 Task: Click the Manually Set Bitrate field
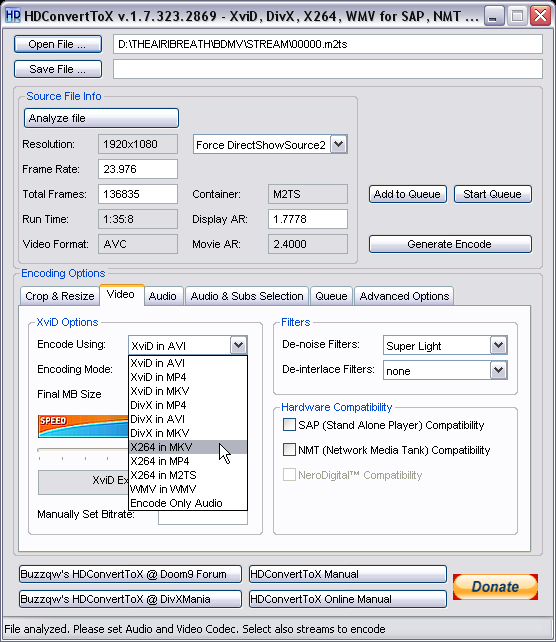[x=203, y=518]
